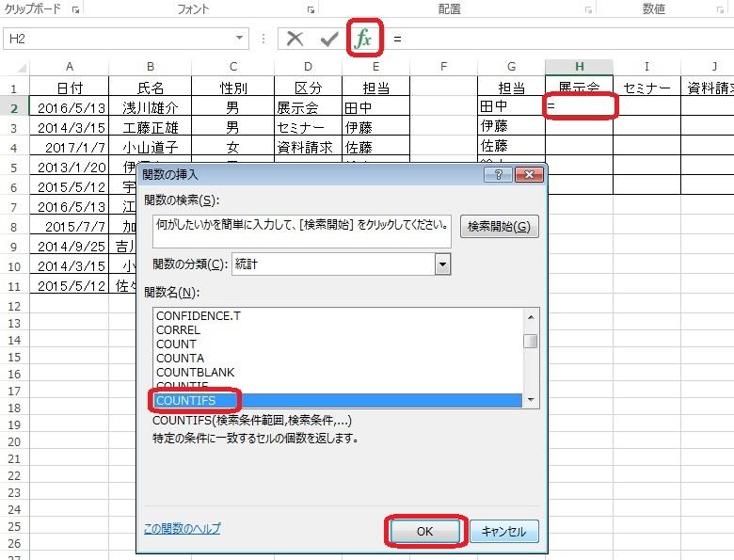This screenshot has height=560, width=734.
Task: Click the 関数の検索 text box
Action: pos(301,232)
